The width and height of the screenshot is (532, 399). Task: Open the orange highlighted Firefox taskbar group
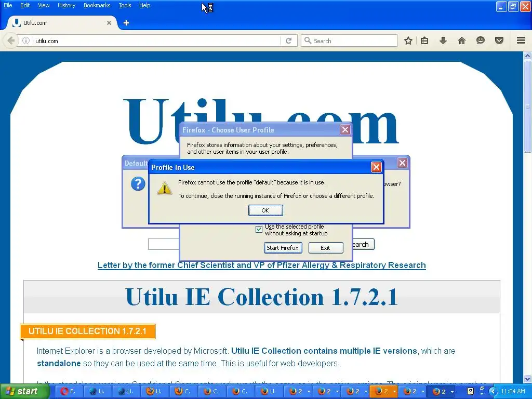tap(383, 392)
